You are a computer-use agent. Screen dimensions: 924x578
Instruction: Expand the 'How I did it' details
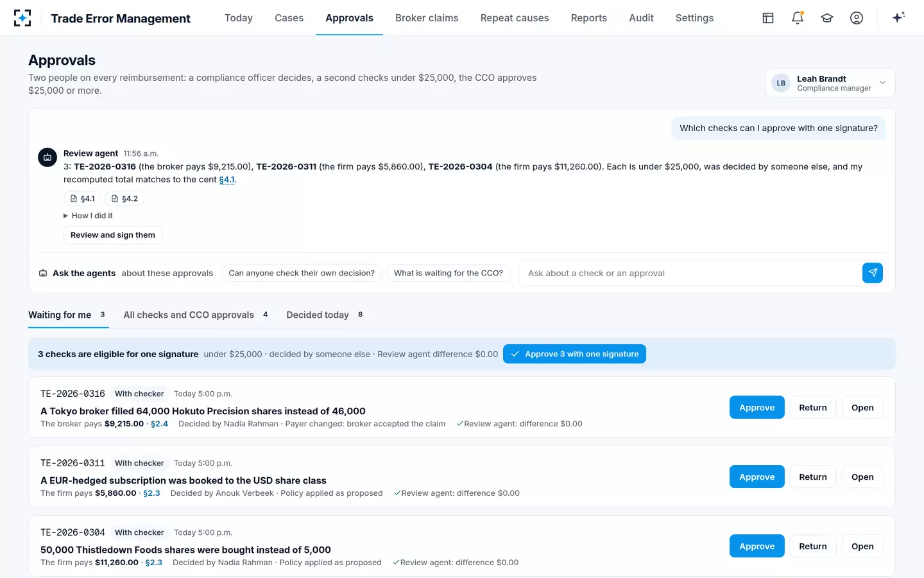tap(88, 216)
